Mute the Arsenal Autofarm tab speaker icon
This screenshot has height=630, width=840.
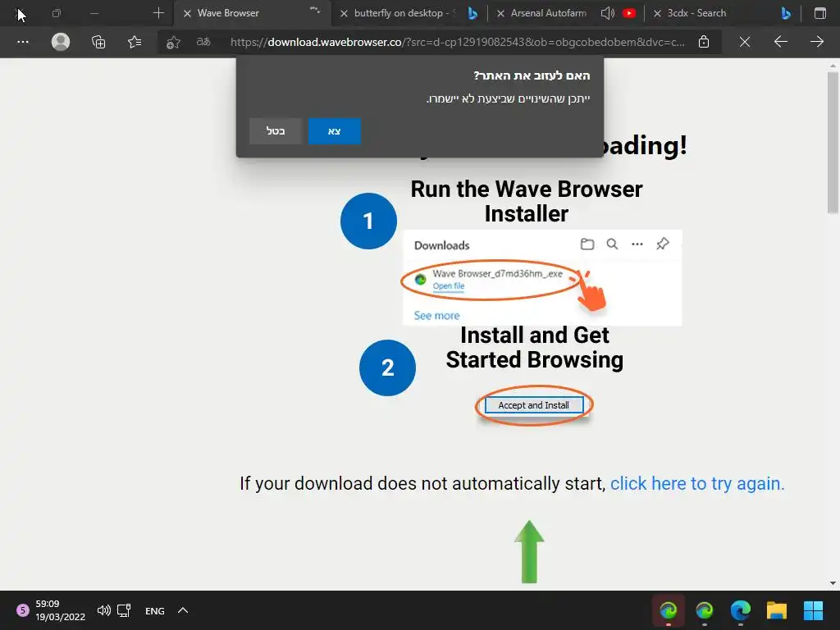pos(607,13)
